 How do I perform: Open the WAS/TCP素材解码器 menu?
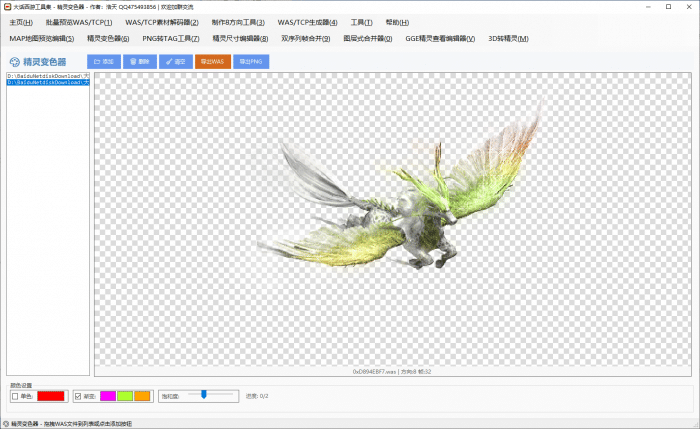[161, 22]
